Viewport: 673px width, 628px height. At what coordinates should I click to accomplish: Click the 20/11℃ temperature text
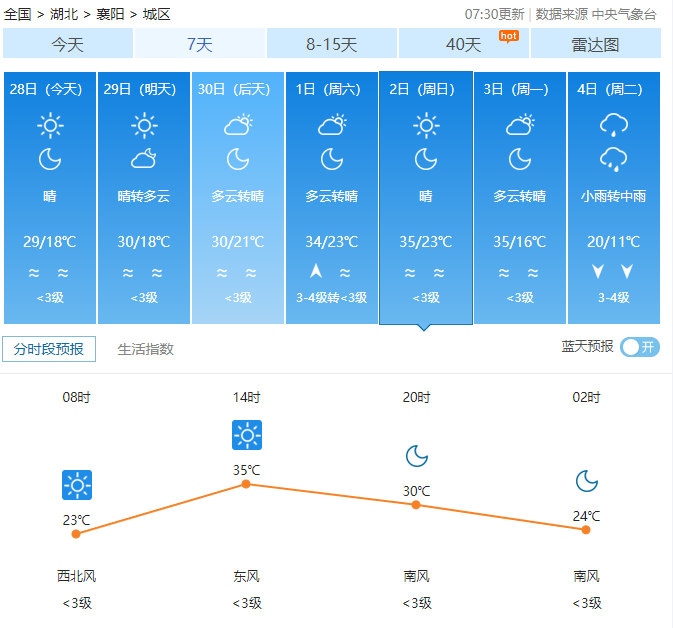coord(614,242)
